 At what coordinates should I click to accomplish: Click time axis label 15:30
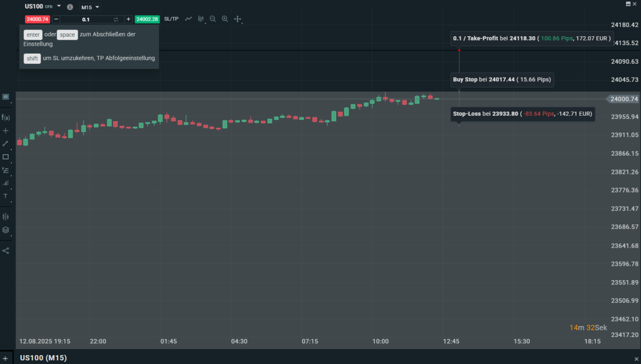click(522, 341)
